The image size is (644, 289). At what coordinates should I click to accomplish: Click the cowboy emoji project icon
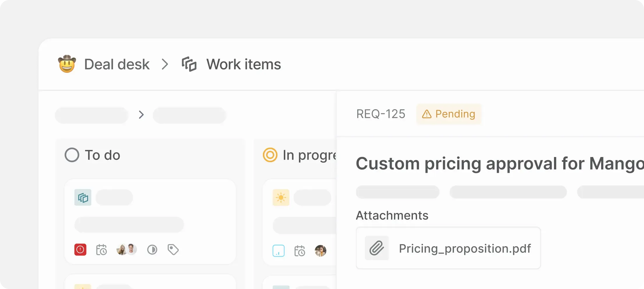click(67, 64)
